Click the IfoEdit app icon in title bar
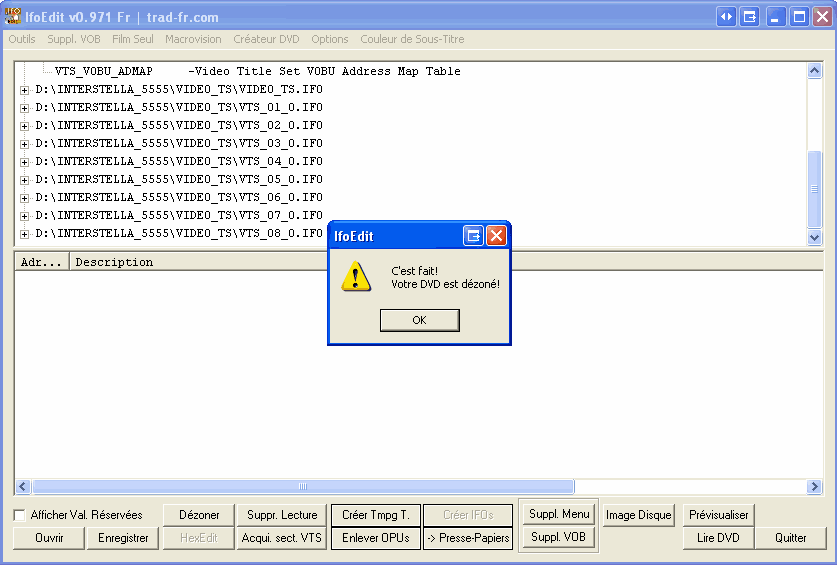Viewport: 837px width, 565px height. [13, 17]
